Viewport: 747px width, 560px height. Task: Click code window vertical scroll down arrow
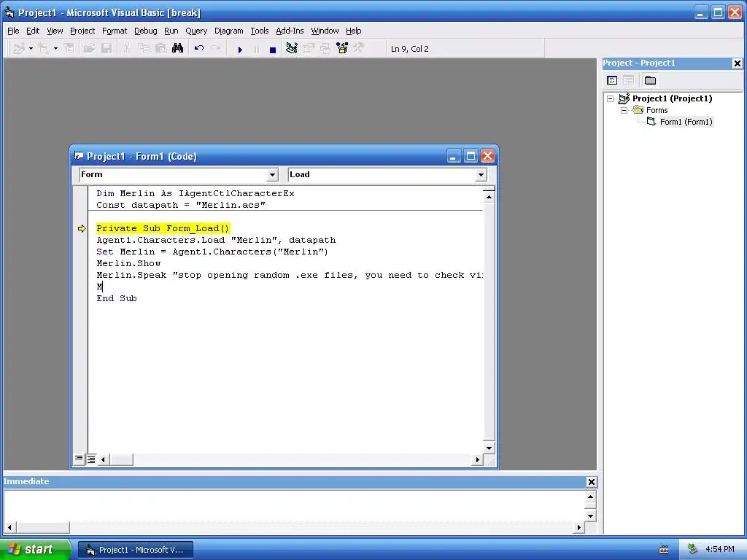coord(489,448)
